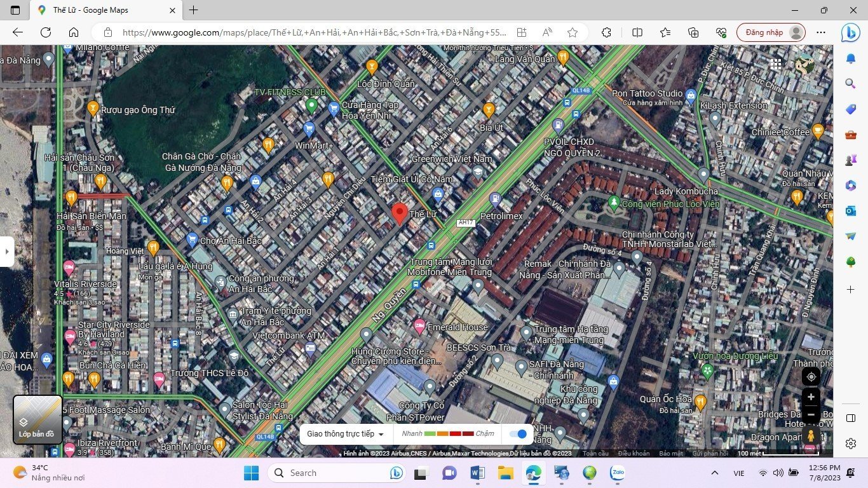The image size is (868, 488).
Task: Click the browser address bar URL
Action: click(x=314, y=32)
